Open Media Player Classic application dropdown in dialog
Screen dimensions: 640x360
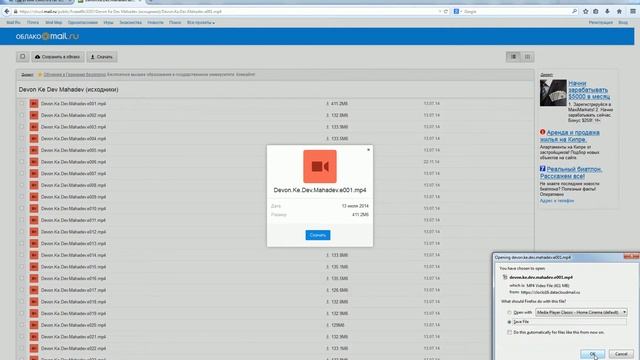click(x=581, y=312)
